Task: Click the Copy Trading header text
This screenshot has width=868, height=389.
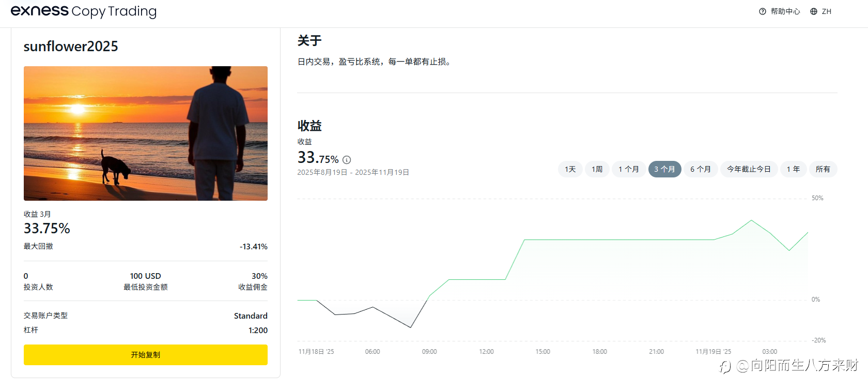Action: 114,11
